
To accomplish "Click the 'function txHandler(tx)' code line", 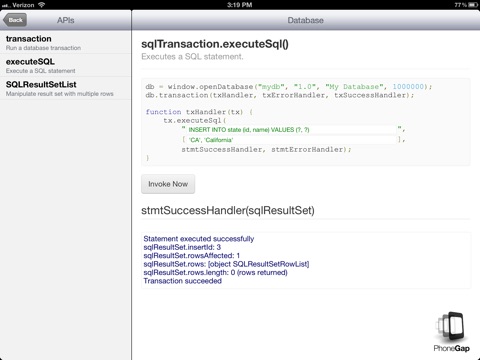I will pyautogui.click(x=199, y=112).
